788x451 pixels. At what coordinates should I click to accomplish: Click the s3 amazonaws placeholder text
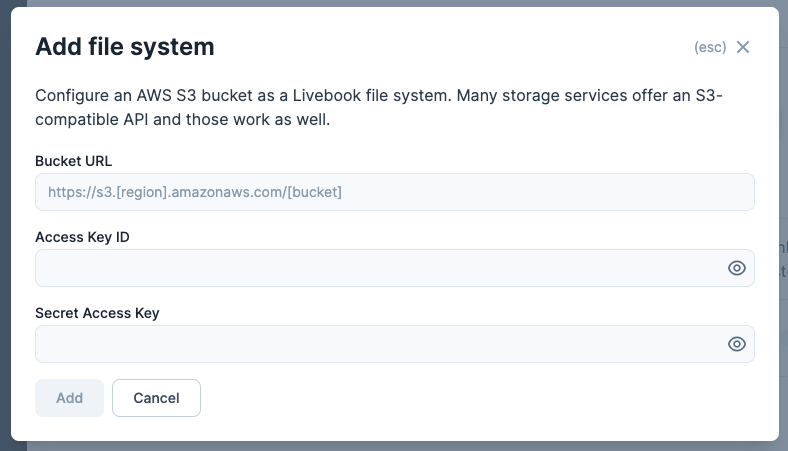pyautogui.click(x=195, y=192)
